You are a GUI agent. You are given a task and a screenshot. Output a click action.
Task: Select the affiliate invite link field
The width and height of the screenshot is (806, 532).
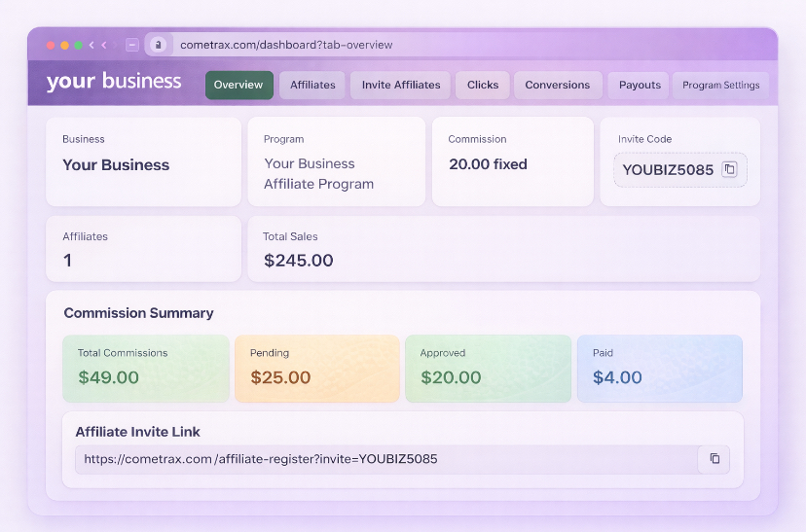[x=386, y=459]
